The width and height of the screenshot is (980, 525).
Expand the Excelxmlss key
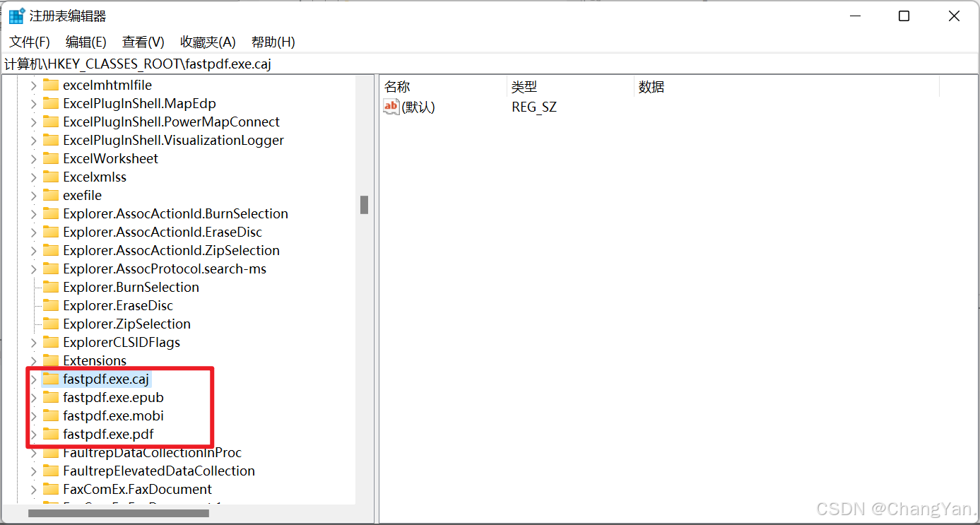[x=33, y=177]
